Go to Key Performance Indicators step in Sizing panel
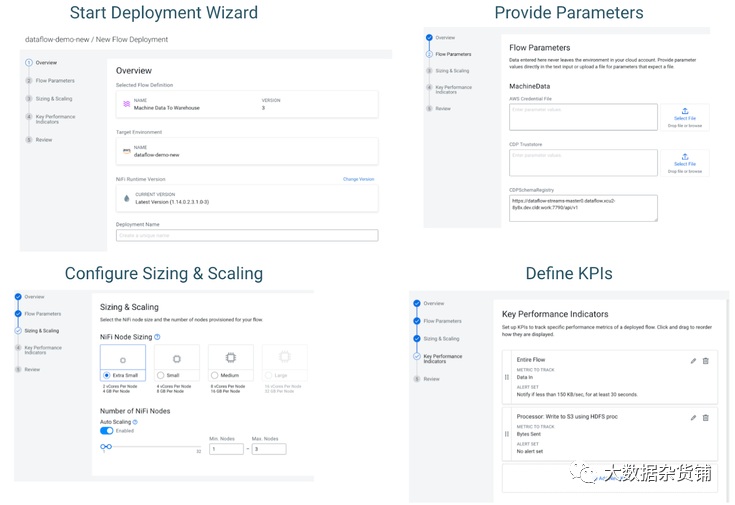 (43, 350)
